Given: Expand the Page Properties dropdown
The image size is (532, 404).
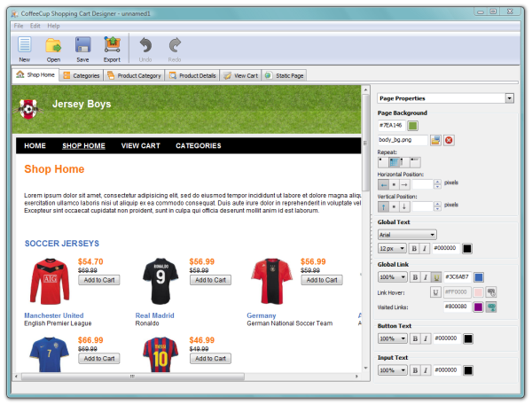Looking at the screenshot, I should (509, 98).
